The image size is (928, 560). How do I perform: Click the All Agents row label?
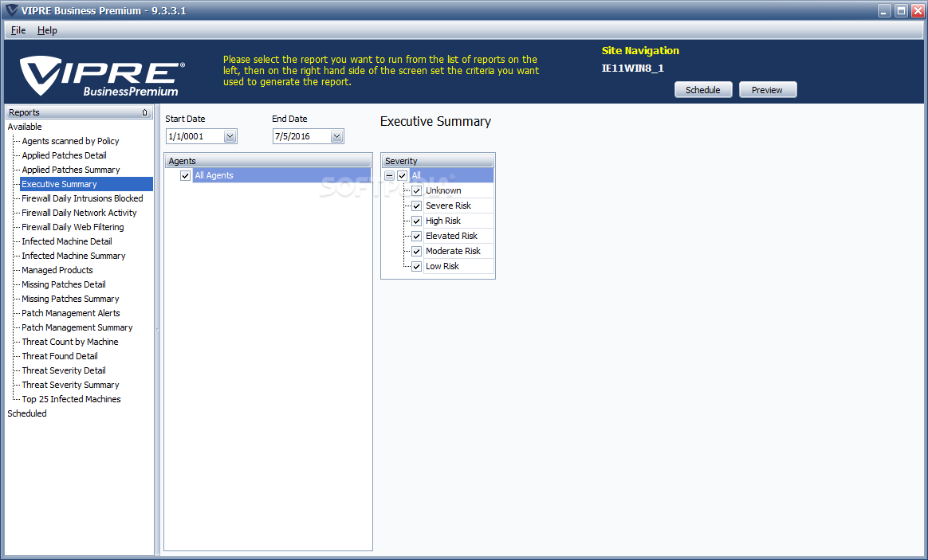(214, 175)
